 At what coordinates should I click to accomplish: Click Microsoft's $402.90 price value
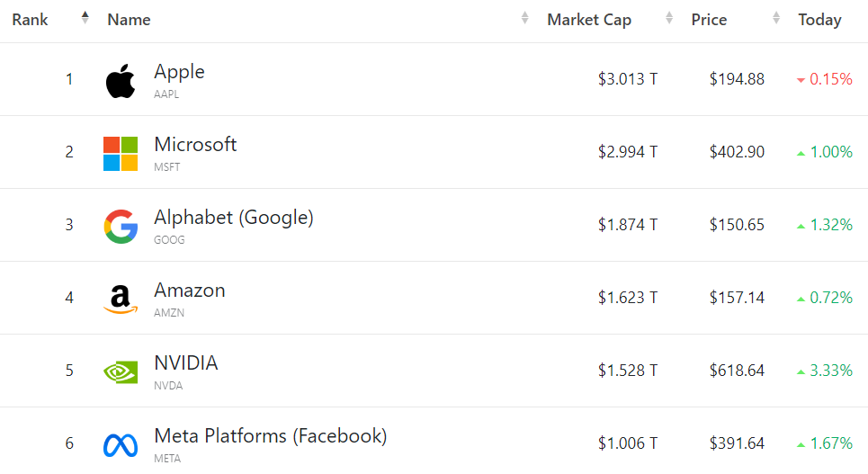pyautogui.click(x=737, y=152)
